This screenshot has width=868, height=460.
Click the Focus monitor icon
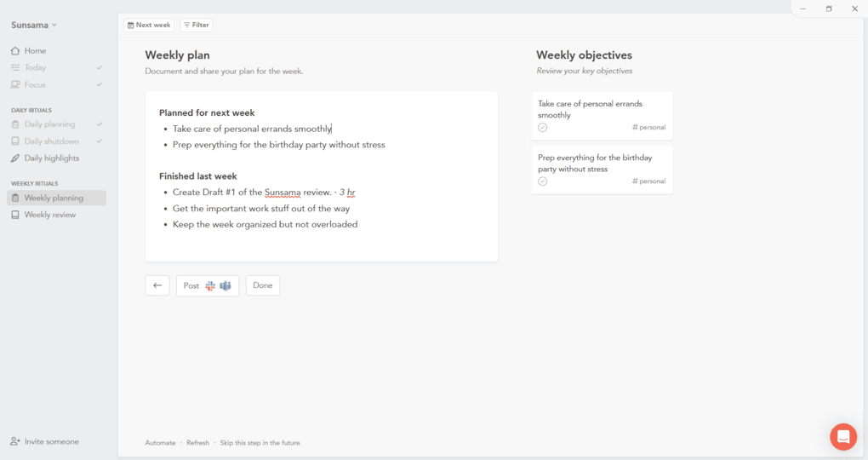click(15, 85)
